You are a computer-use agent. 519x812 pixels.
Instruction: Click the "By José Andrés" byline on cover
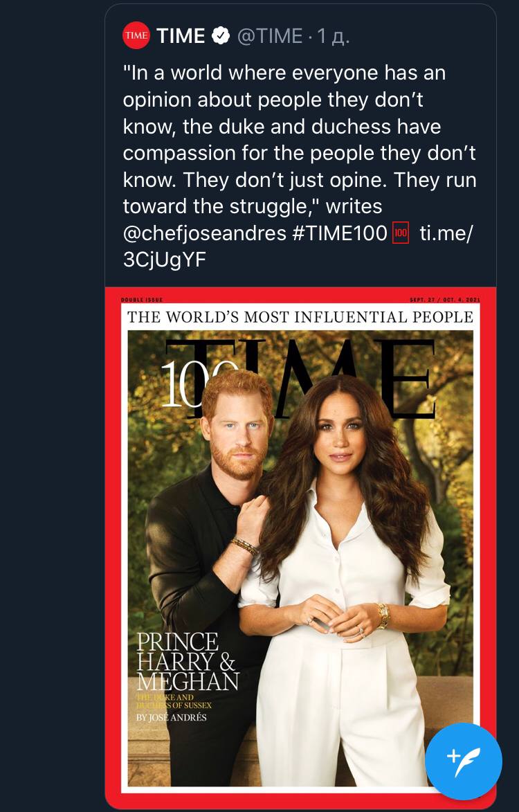pos(172,717)
